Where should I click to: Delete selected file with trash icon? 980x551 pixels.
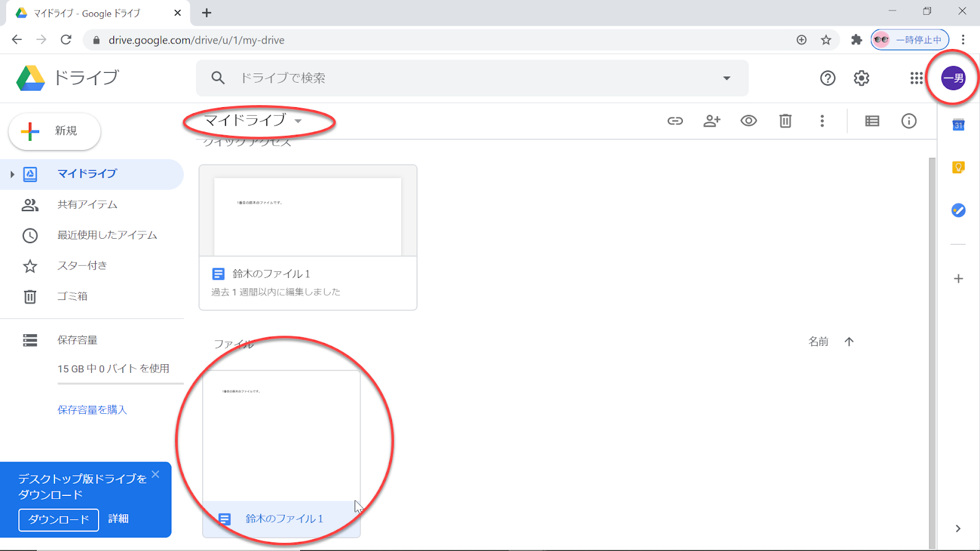(785, 121)
